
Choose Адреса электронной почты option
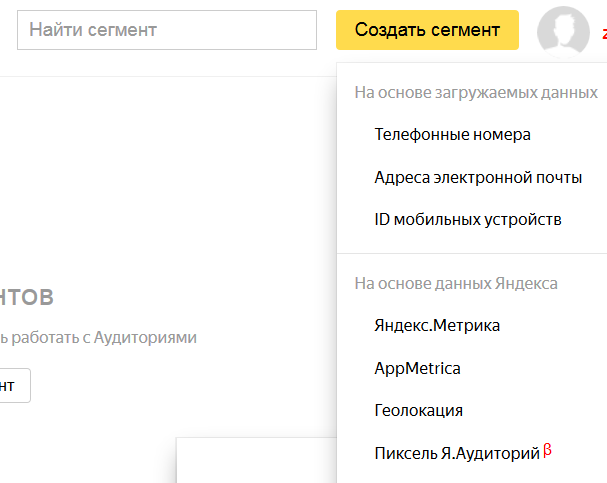(478, 178)
